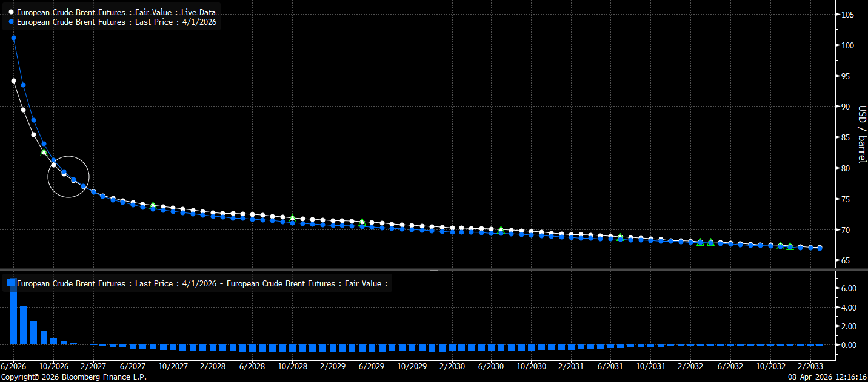Click the green triangle marker near 10/2028
The height and width of the screenshot is (382, 868).
(292, 218)
